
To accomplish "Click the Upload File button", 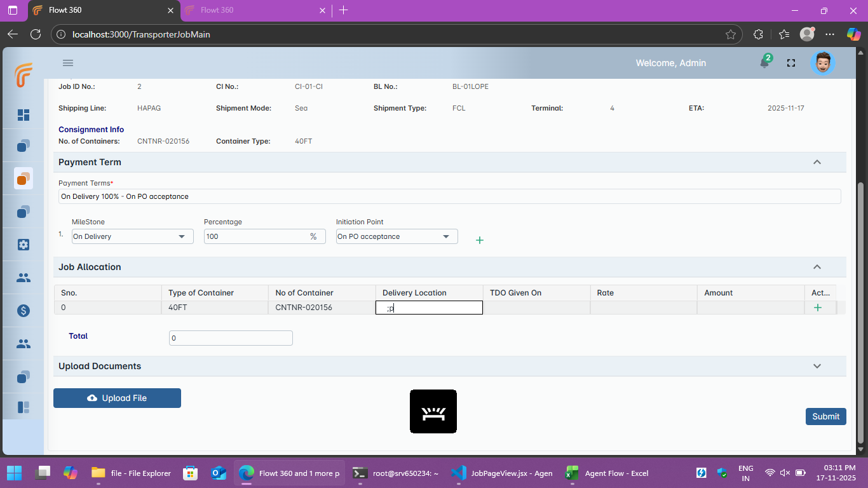I will pyautogui.click(x=117, y=398).
